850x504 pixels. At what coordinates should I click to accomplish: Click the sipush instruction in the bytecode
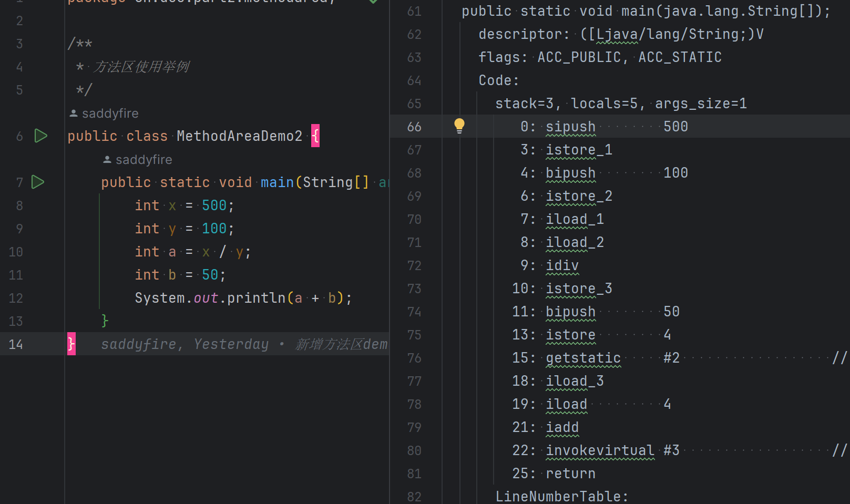pyautogui.click(x=570, y=127)
